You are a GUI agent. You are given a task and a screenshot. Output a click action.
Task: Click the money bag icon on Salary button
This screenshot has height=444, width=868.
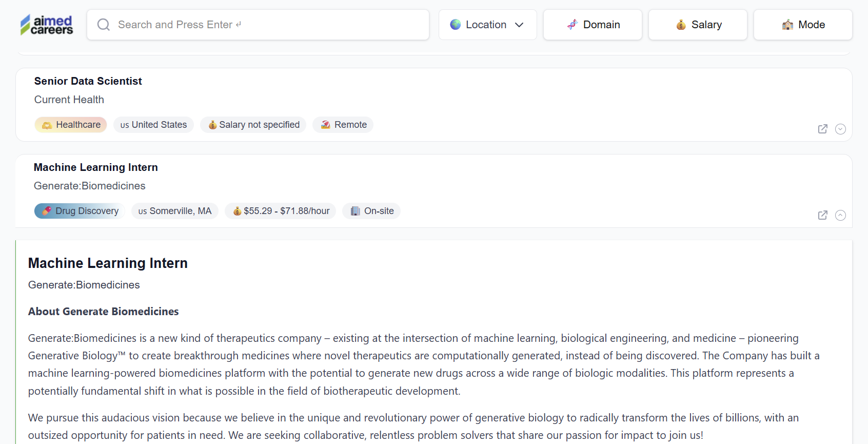[x=681, y=25]
